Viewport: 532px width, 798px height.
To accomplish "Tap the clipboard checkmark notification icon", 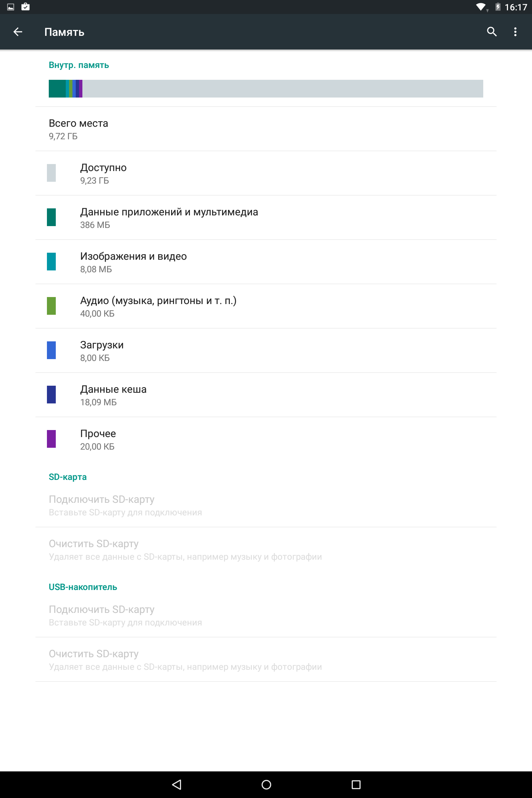I will (x=25, y=7).
